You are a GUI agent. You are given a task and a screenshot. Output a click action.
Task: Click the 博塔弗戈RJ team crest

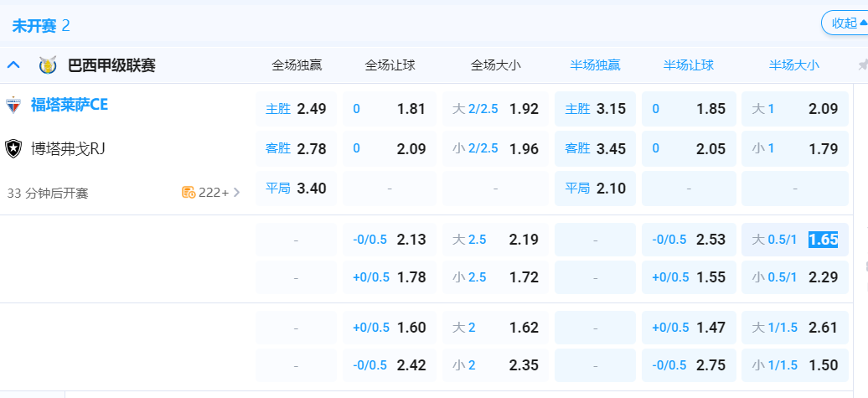[x=13, y=149]
